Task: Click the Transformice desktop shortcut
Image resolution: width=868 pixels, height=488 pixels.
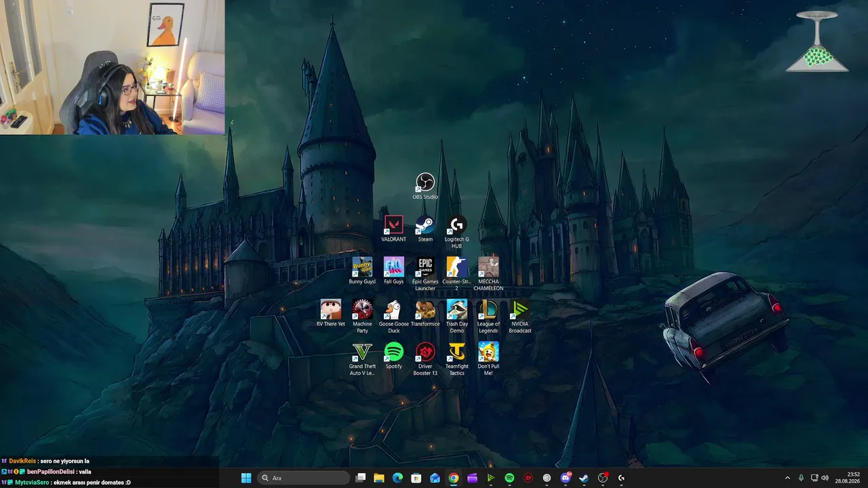Action: tap(425, 314)
